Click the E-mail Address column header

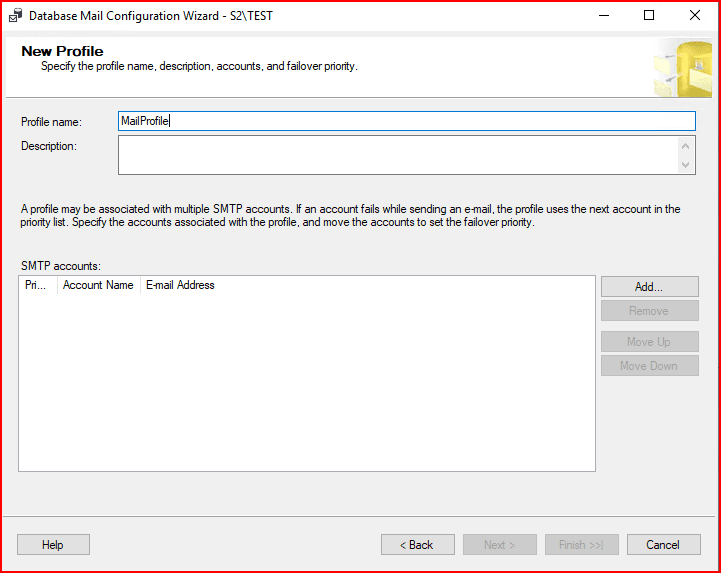[180, 285]
